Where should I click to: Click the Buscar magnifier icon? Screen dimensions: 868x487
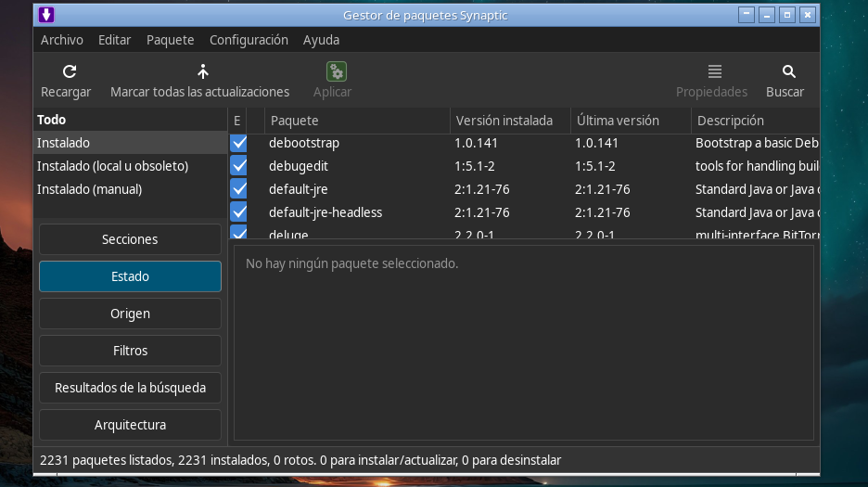coord(789,71)
